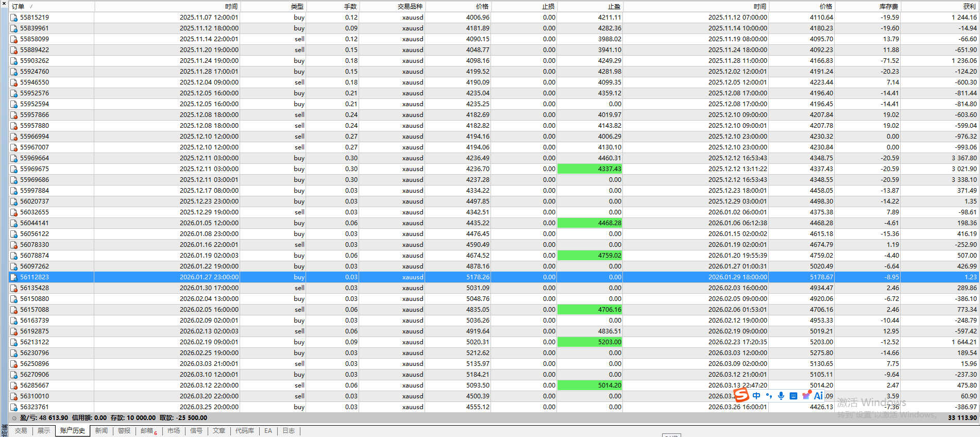Click the summary row circle icon
The height and width of the screenshot is (437, 980).
(14, 418)
